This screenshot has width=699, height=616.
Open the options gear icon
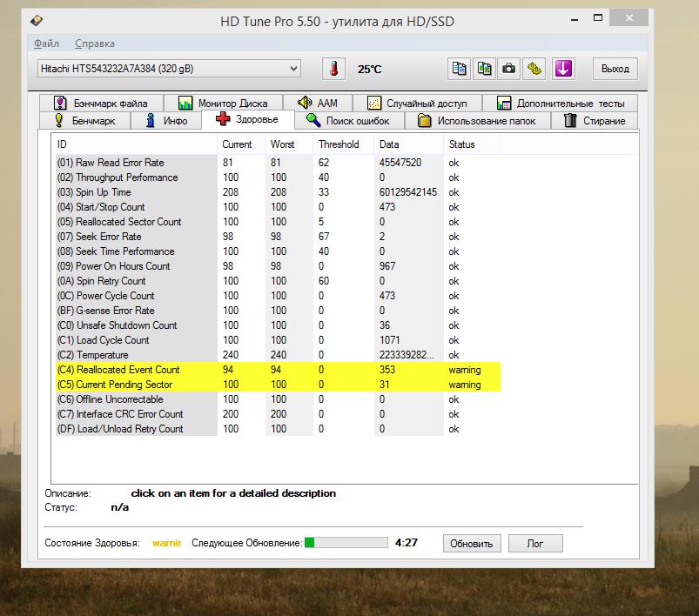pyautogui.click(x=536, y=69)
